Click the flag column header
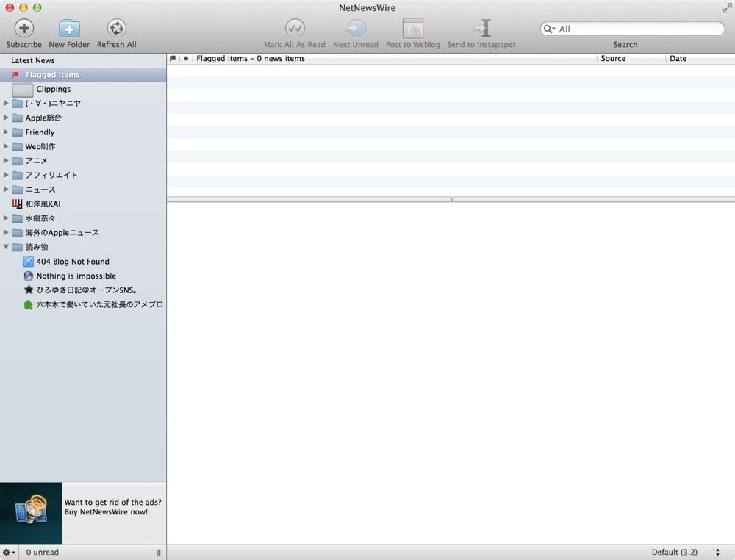735x560 pixels. 173,59
